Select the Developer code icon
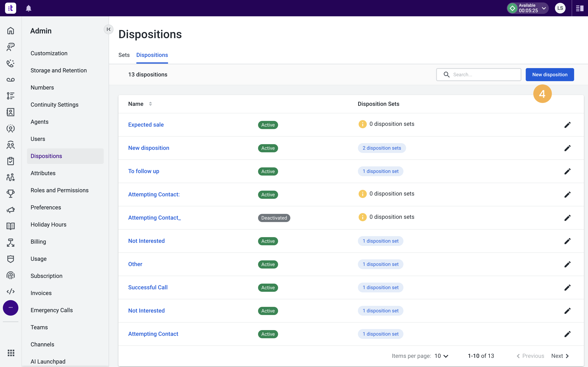This screenshot has height=367, width=588. 10,292
